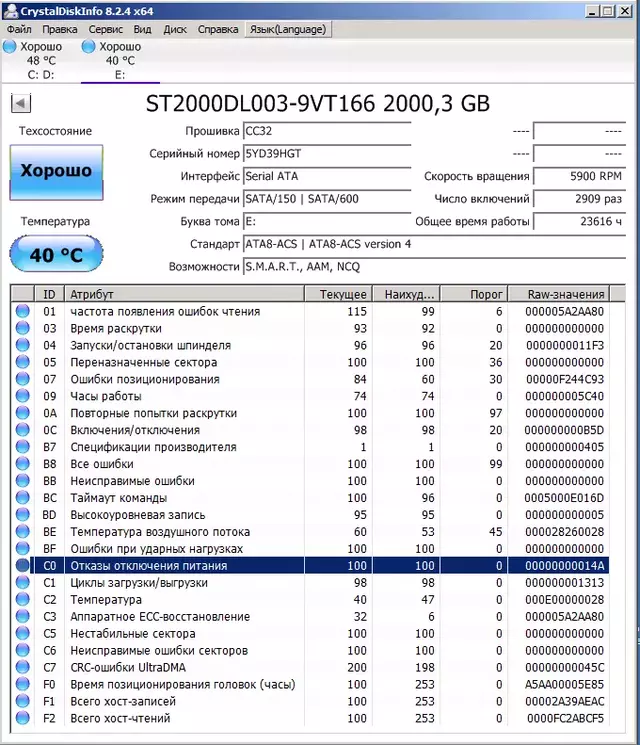Click the Интерфейс field Serial ATA
The height and width of the screenshot is (745, 640).
(327, 176)
